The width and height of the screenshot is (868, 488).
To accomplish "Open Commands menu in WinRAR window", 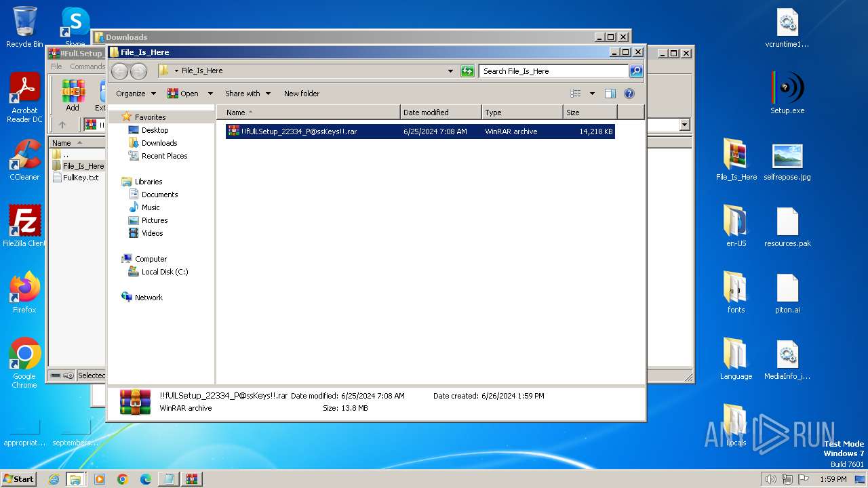I will tap(87, 66).
